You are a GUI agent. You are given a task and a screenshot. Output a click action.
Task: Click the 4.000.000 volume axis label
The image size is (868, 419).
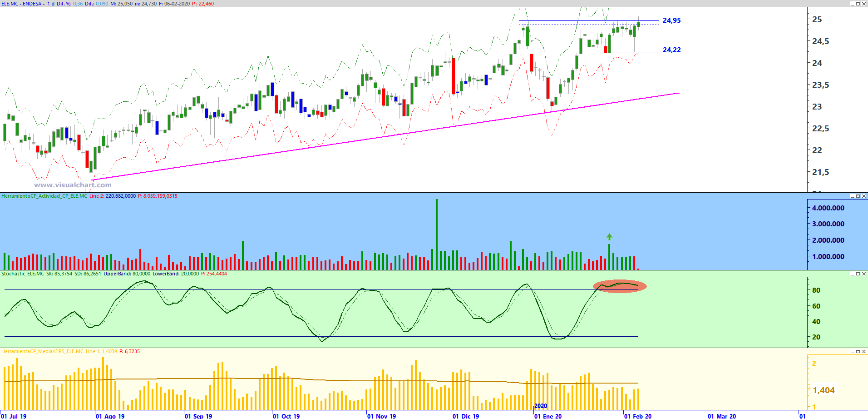point(829,208)
